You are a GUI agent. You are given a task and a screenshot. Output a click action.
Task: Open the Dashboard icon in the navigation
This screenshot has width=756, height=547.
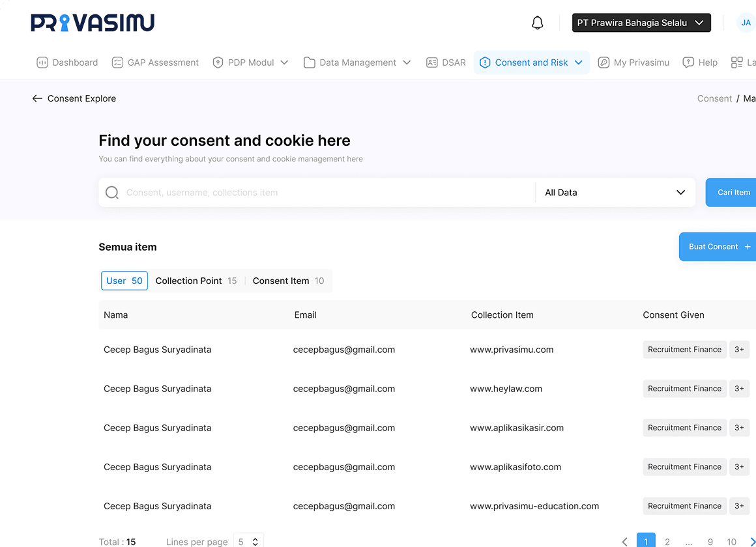(x=41, y=62)
